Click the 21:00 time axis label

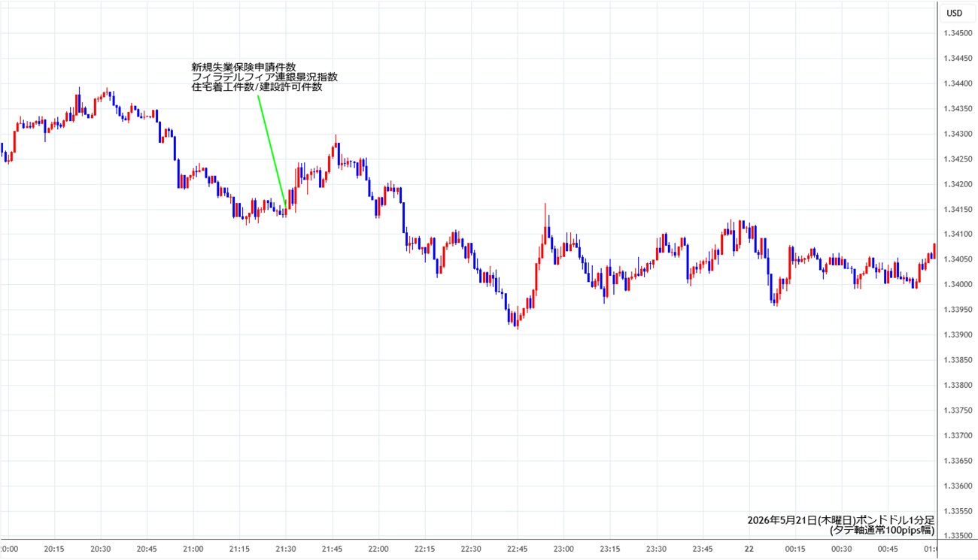coord(193,549)
